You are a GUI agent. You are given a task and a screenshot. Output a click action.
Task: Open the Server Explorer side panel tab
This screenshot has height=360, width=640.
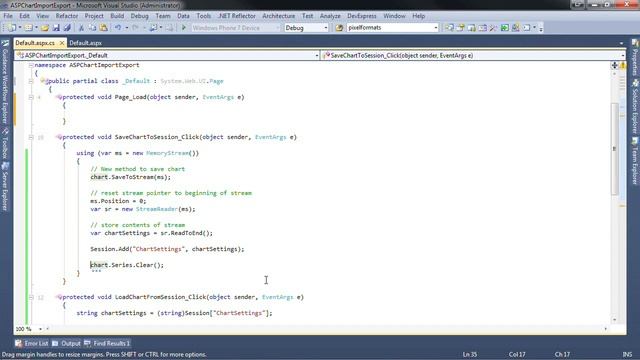coord(5,187)
